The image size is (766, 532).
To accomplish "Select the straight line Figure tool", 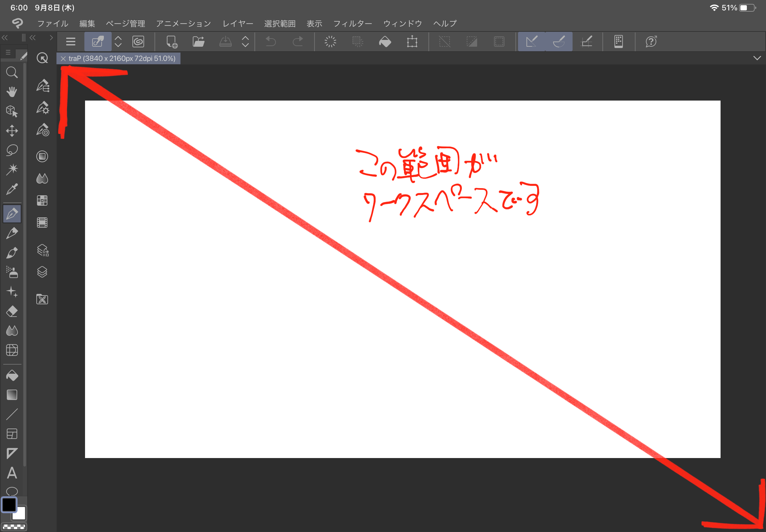I will pos(12,414).
